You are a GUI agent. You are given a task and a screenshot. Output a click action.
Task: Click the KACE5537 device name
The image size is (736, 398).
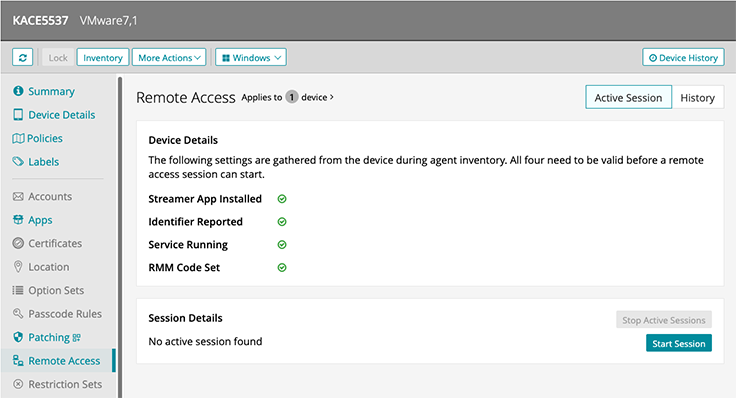point(40,21)
